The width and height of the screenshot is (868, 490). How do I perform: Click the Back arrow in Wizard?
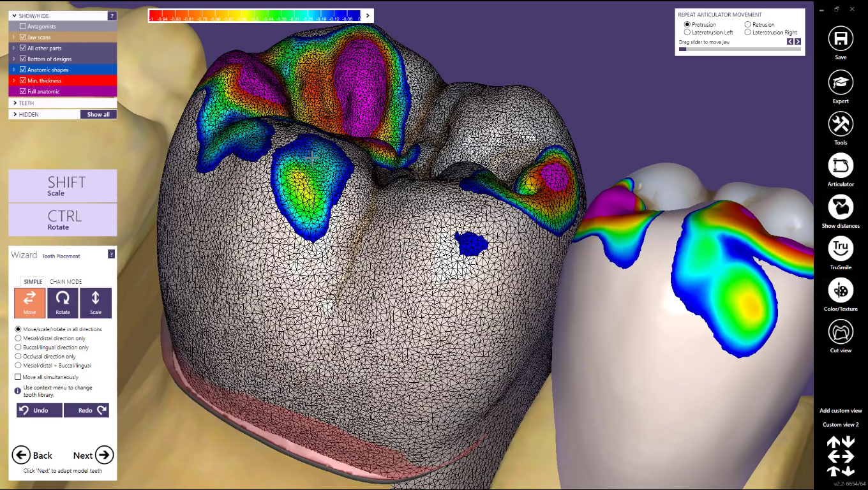coord(21,455)
